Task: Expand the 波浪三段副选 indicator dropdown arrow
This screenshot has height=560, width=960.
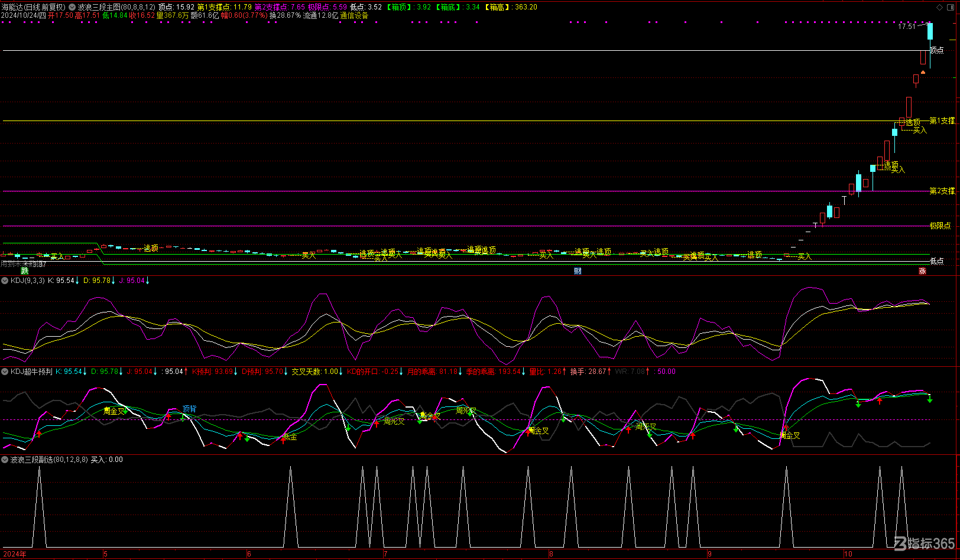Action: point(5,459)
